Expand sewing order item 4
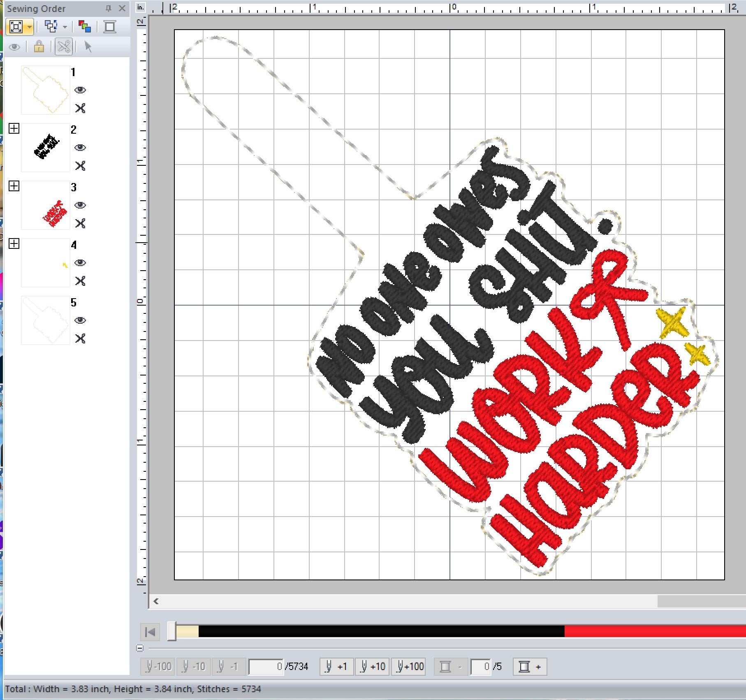746x700 pixels. point(14,243)
